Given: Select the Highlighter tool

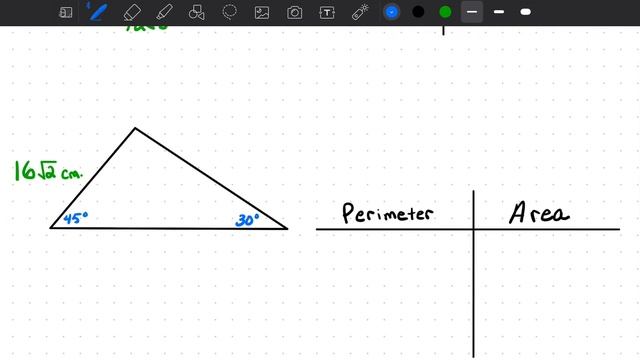Looking at the screenshot, I should (x=164, y=12).
